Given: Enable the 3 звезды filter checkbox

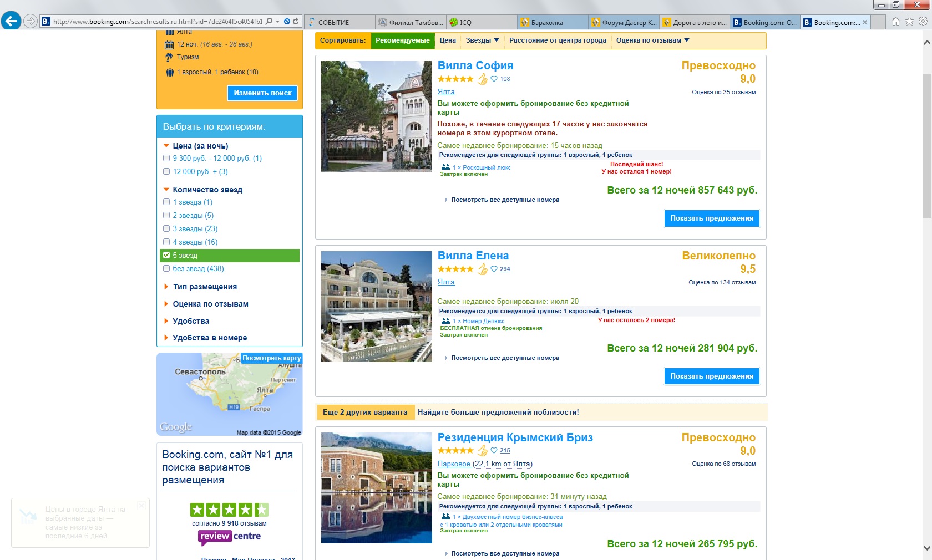Looking at the screenshot, I should (x=166, y=229).
